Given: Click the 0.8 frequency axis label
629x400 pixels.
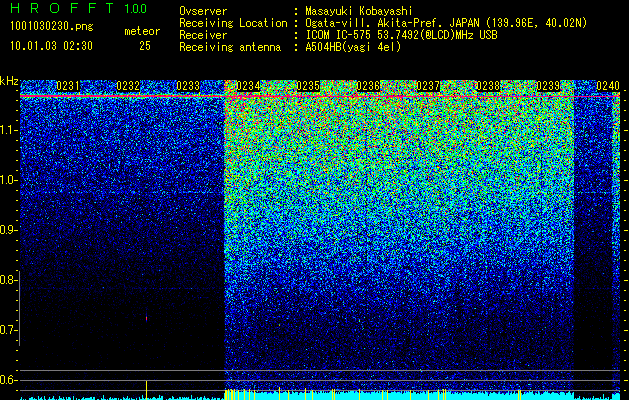Looking at the screenshot, I should tap(8, 280).
